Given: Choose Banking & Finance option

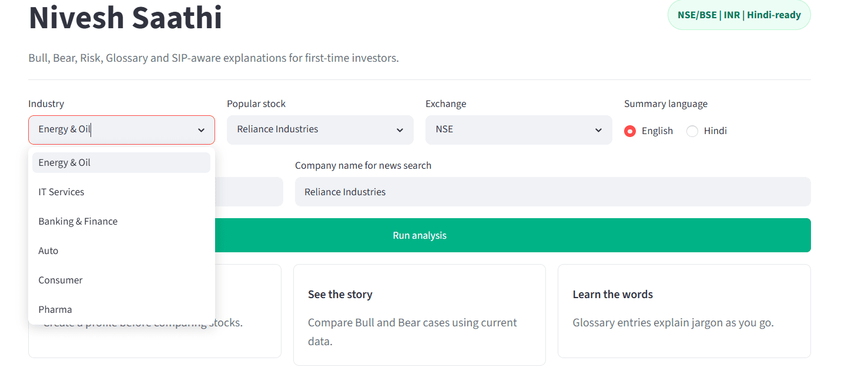Looking at the screenshot, I should click(x=122, y=222).
